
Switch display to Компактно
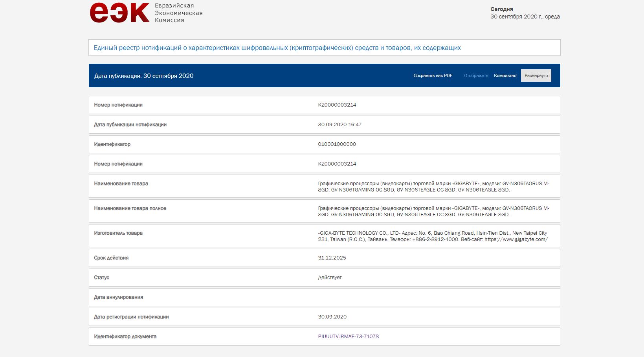click(x=505, y=75)
